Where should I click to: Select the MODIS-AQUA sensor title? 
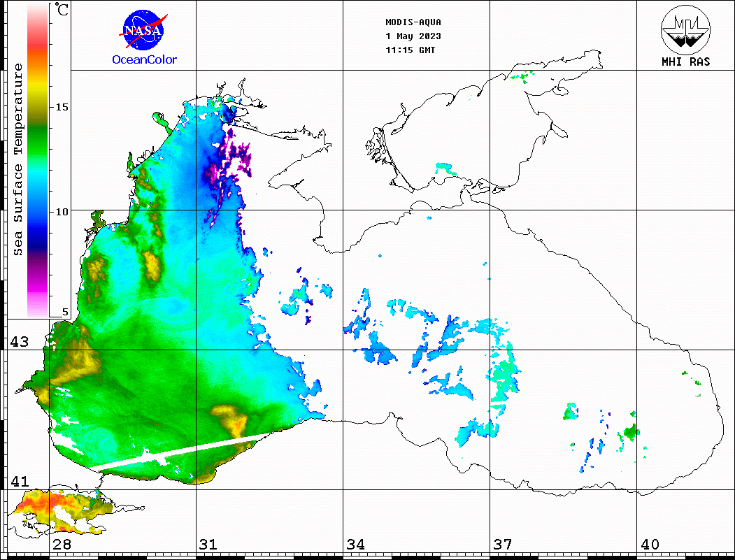click(413, 22)
